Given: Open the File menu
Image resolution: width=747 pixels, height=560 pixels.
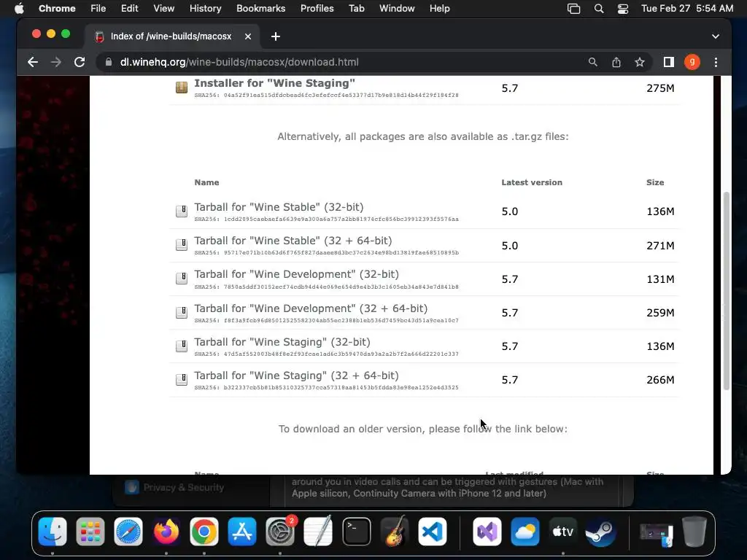Looking at the screenshot, I should [x=98, y=9].
